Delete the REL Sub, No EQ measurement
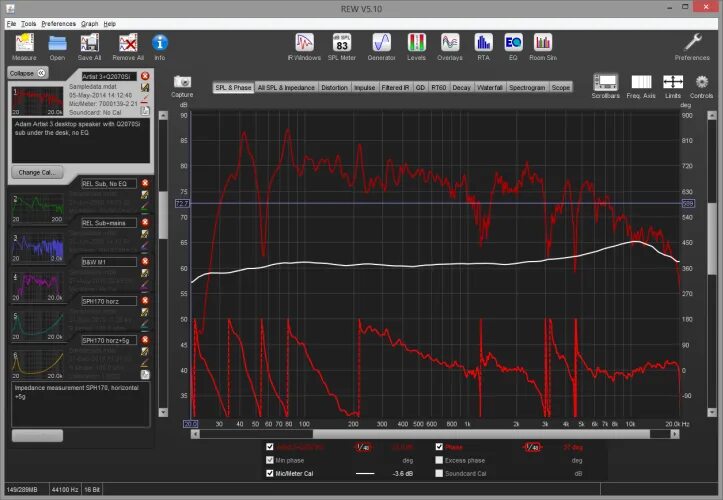This screenshot has height=500, width=723. pos(145,183)
